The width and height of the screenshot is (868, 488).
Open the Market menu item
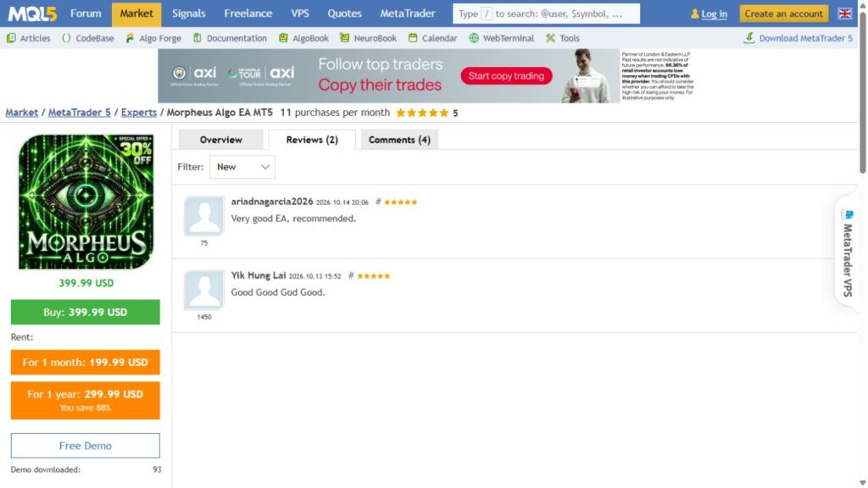point(136,14)
